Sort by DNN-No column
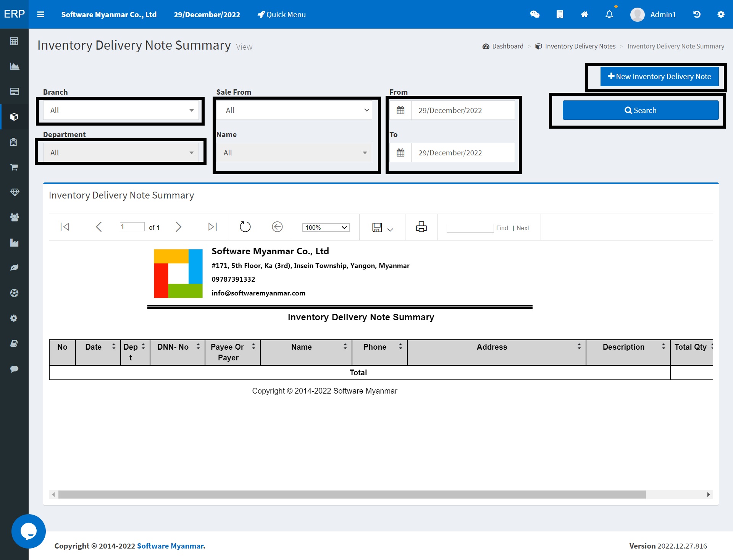This screenshot has height=560, width=733. click(x=198, y=347)
